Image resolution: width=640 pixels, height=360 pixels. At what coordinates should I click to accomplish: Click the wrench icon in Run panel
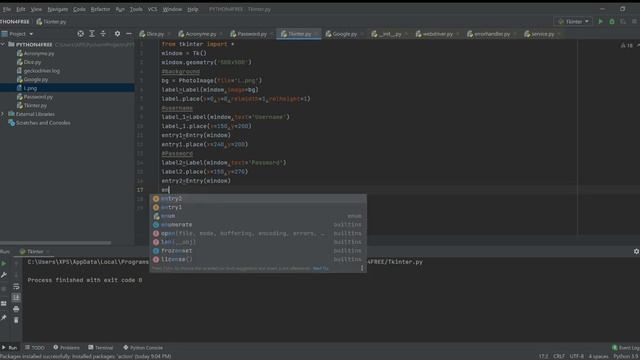pyautogui.click(x=4, y=275)
